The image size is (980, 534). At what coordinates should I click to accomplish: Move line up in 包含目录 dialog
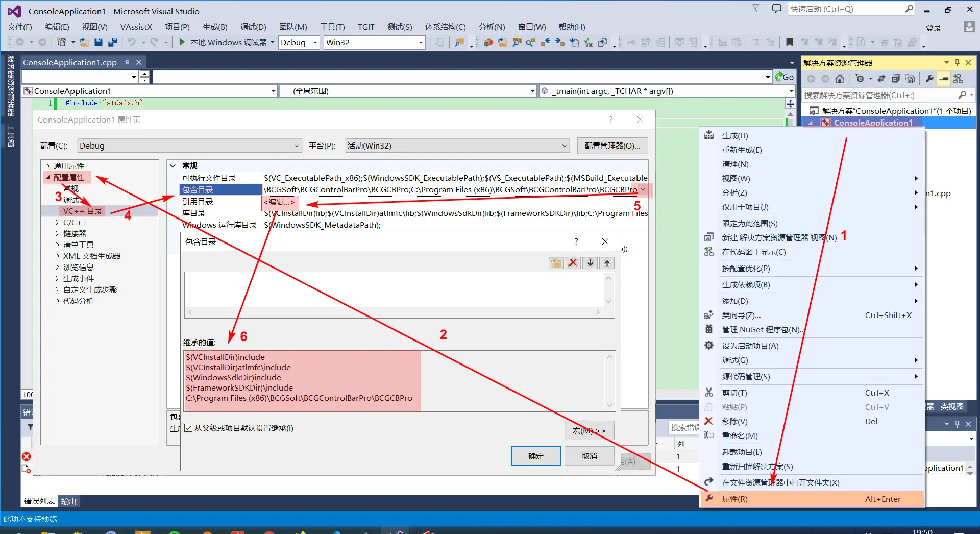click(x=607, y=263)
